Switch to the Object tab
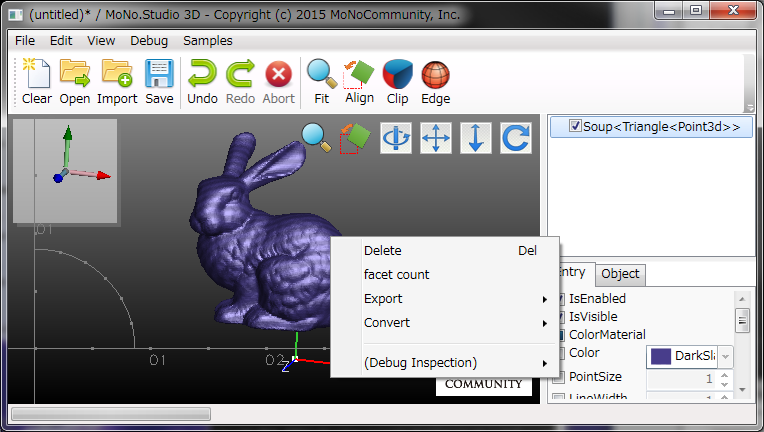The image size is (764, 432). point(620,274)
